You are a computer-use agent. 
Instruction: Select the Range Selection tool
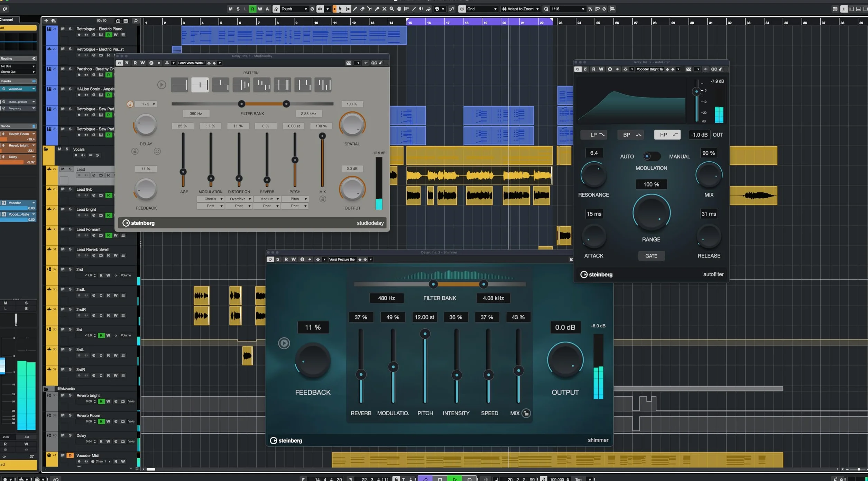[x=348, y=9]
